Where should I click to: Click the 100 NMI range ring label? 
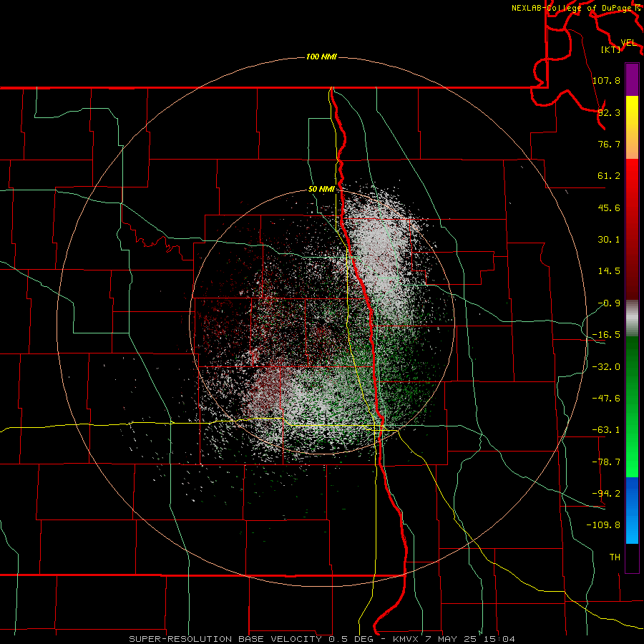pos(321,57)
